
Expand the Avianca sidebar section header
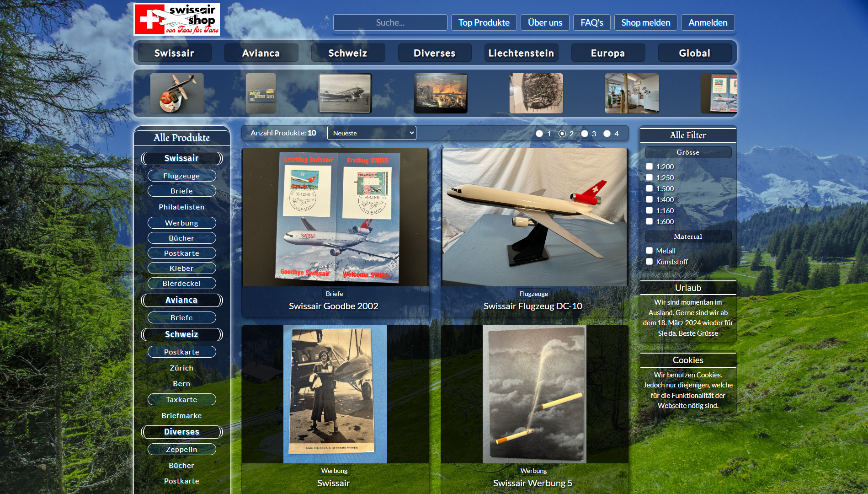tap(182, 300)
